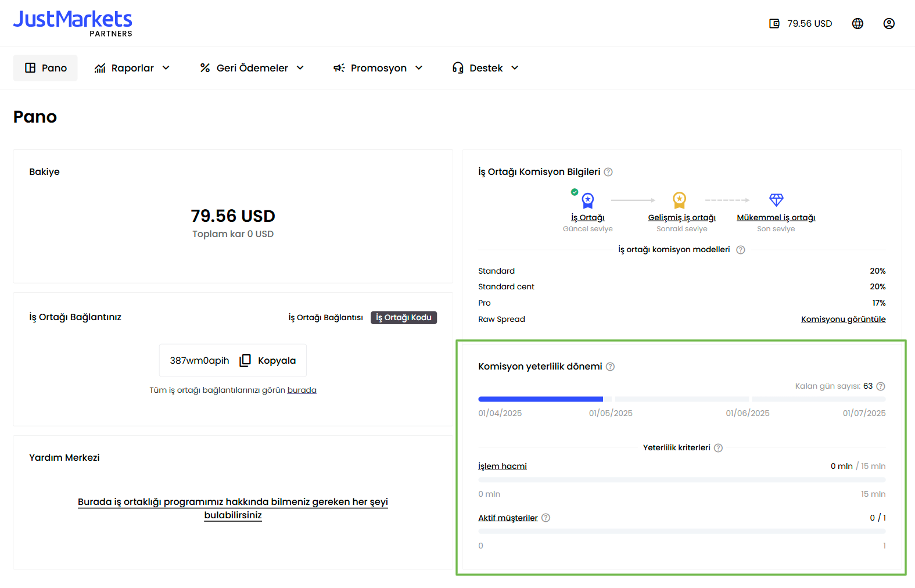
Task: Click the partner code 387wm0apih
Action: point(199,360)
